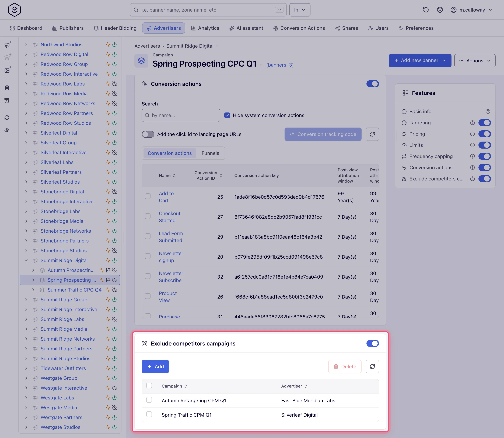Open the archive icon in left sidebar

7,100
